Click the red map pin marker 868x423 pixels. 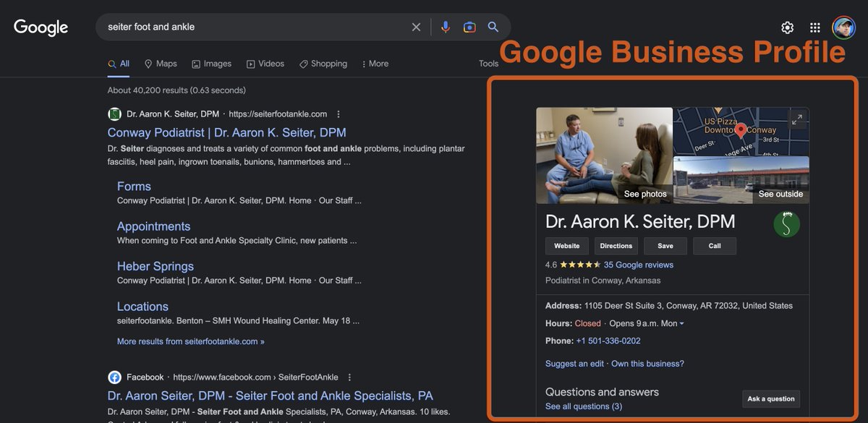[740, 131]
